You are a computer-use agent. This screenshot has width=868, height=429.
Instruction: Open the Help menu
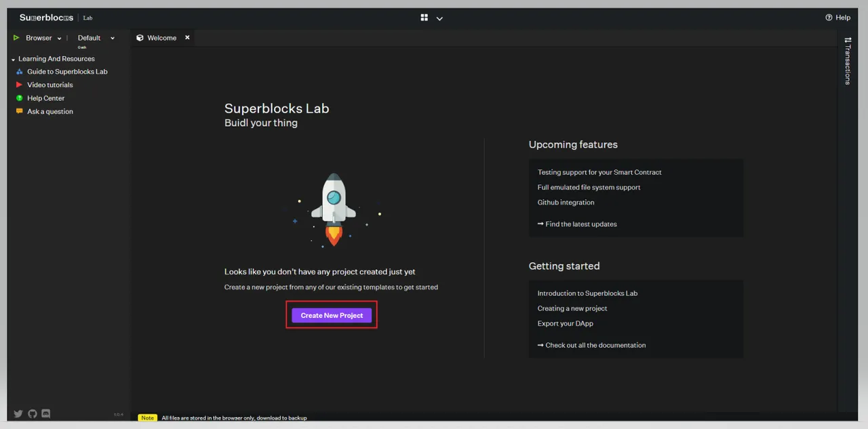pos(837,18)
